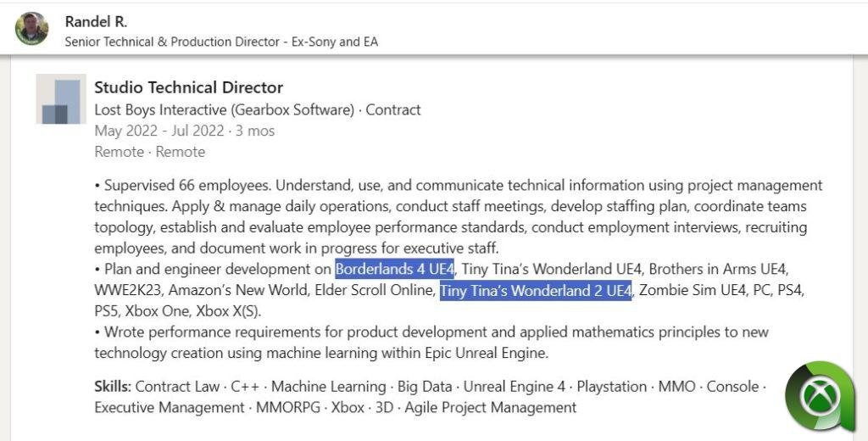Click Randel R.'s profile avatar photo
The width and height of the screenshot is (868, 441).
pos(31,28)
